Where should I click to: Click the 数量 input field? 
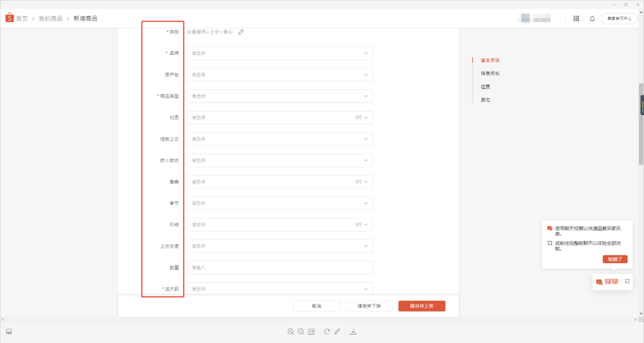click(x=280, y=267)
